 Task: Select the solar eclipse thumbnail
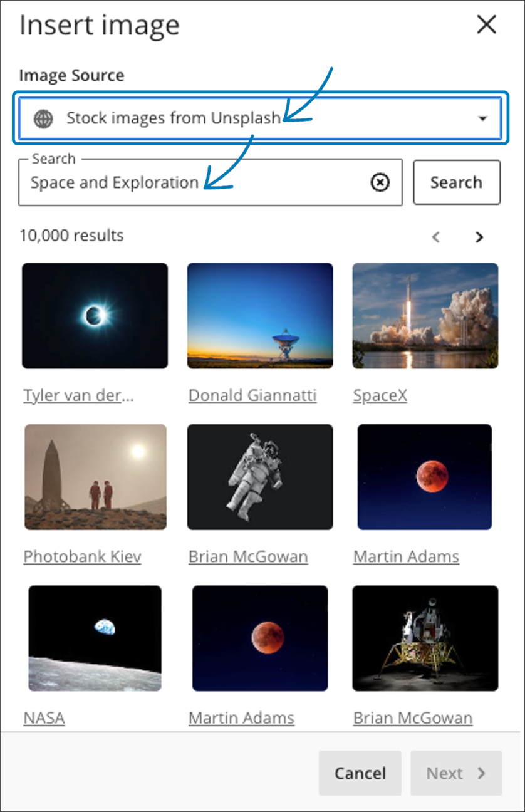(95, 315)
